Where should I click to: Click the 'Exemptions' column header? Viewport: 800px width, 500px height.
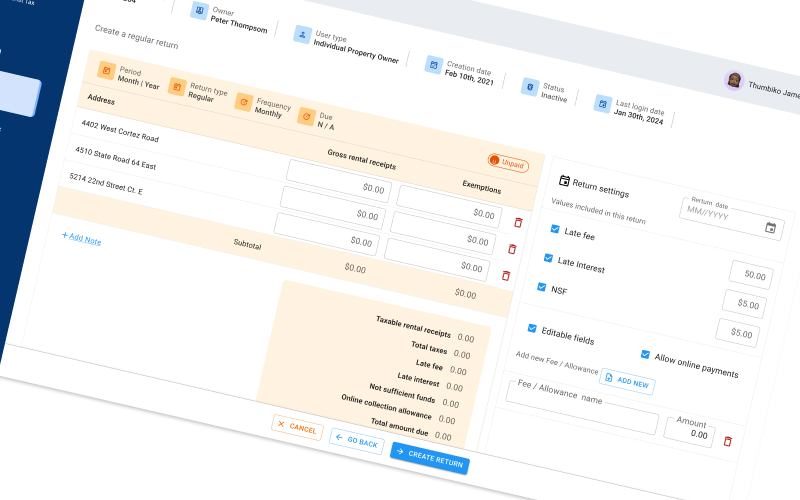(482, 187)
